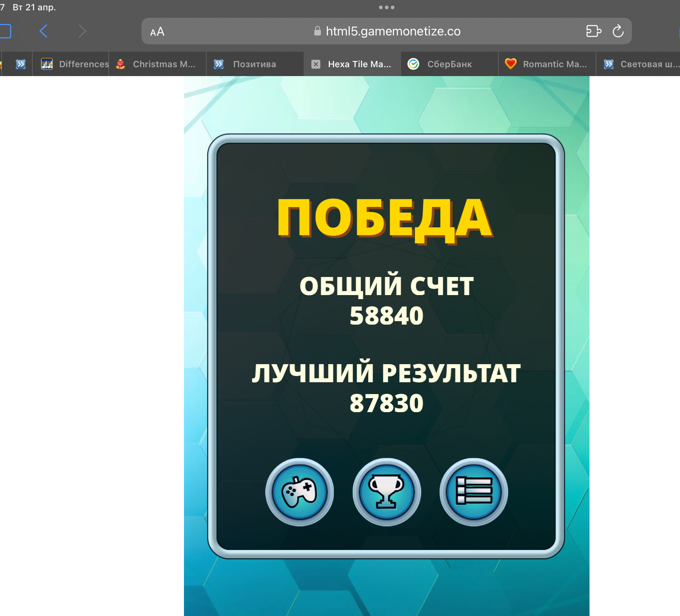The image size is (680, 616).
Task: Open the trophy leaderboard button
Action: pyautogui.click(x=386, y=492)
